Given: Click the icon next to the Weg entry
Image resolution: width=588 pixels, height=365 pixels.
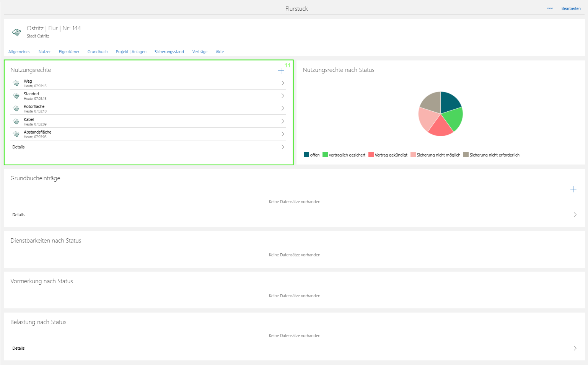Looking at the screenshot, I should click(x=16, y=83).
